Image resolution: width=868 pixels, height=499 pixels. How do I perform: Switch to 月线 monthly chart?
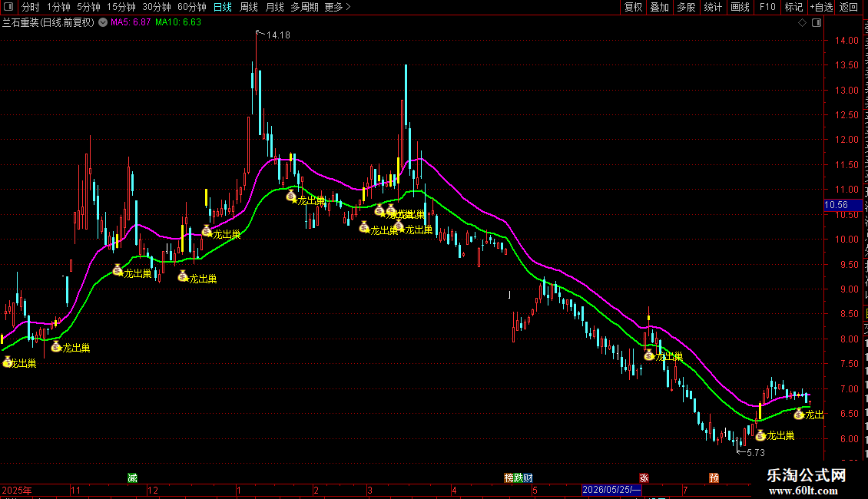[x=274, y=7]
